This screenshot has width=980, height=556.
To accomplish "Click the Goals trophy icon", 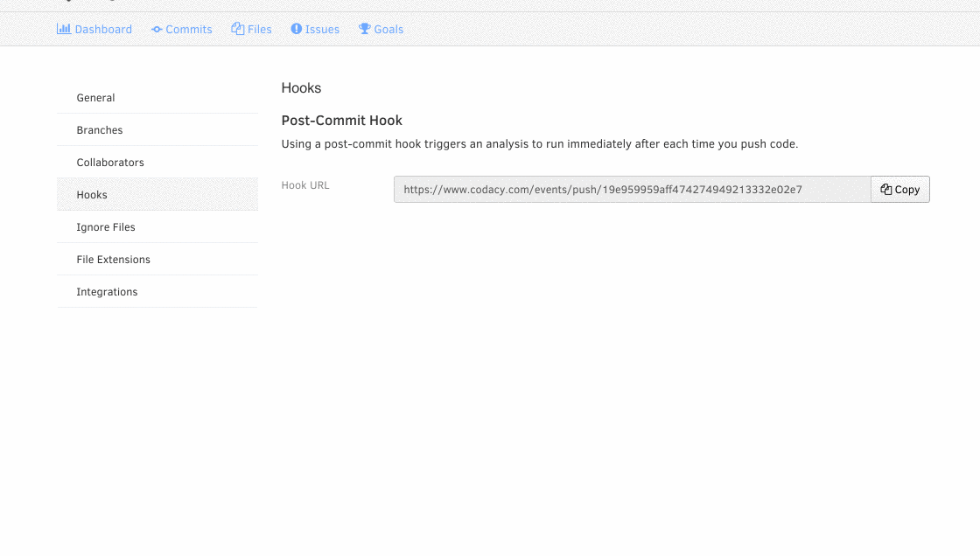I will point(364,29).
